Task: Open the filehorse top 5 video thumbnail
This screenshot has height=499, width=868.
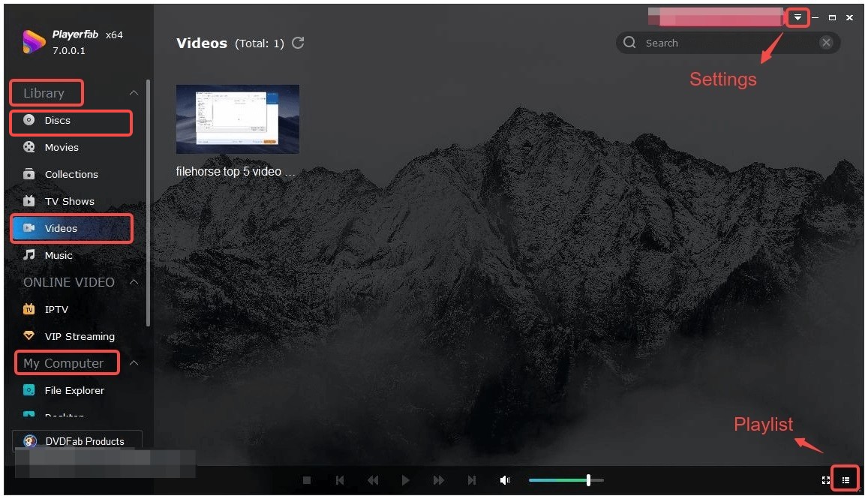Action: pyautogui.click(x=237, y=119)
